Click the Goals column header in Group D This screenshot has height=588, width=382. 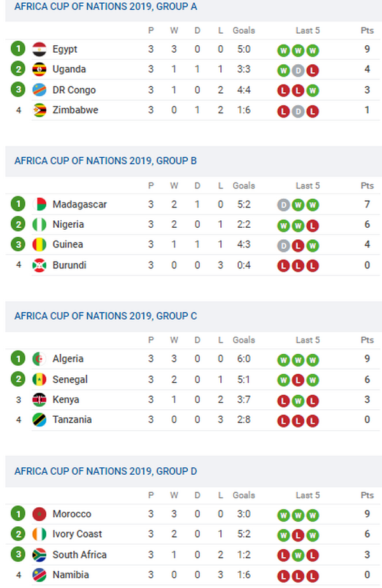pos(243,495)
